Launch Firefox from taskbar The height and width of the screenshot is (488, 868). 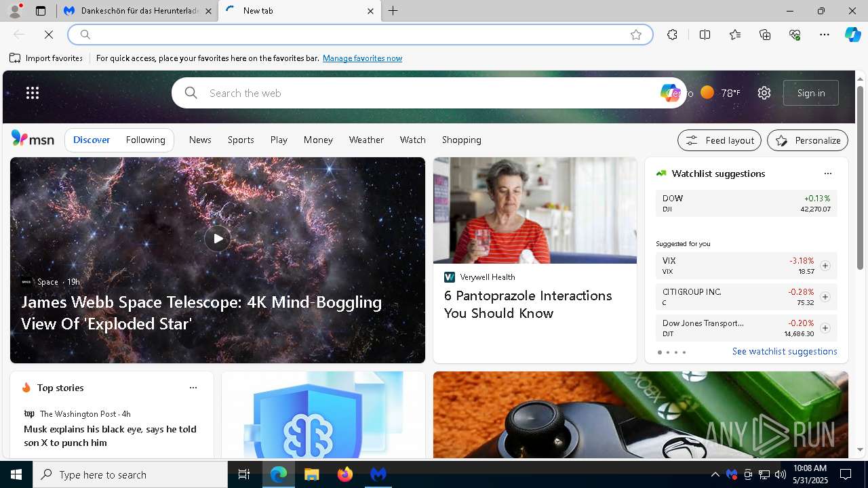[x=345, y=474]
